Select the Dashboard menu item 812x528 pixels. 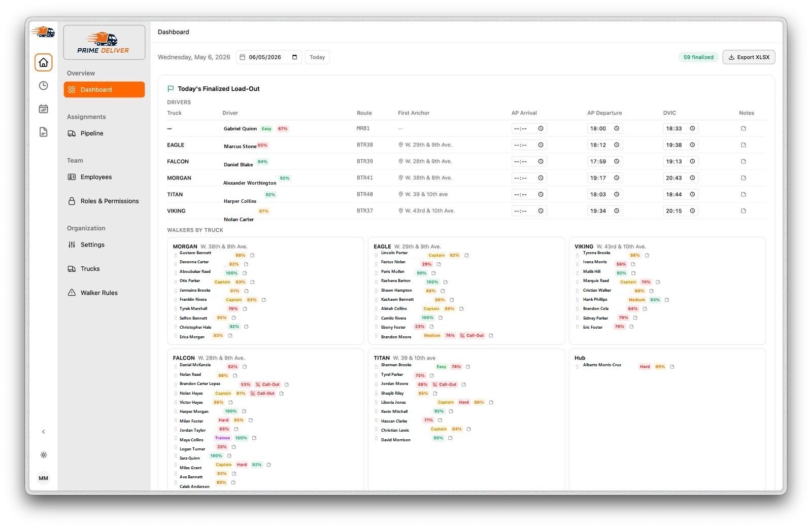coord(104,90)
